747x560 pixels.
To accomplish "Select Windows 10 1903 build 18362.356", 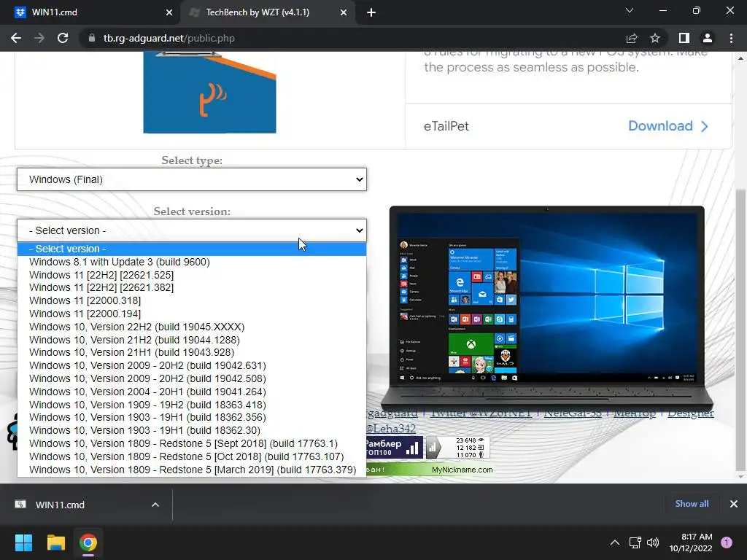I will tap(192, 417).
